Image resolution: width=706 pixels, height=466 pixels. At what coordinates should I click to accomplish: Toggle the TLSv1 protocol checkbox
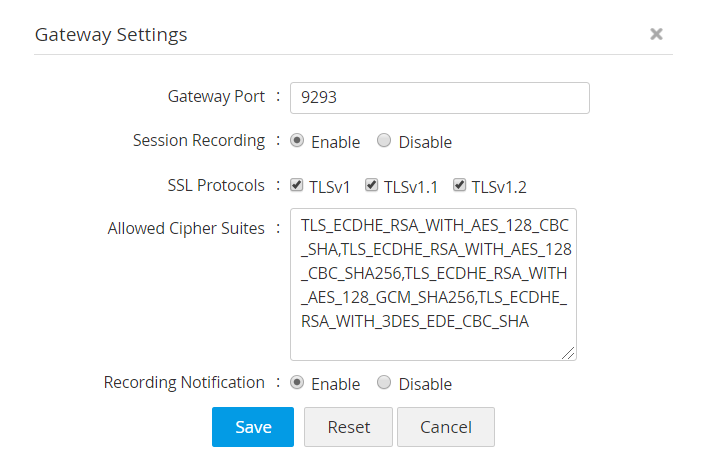tap(297, 185)
